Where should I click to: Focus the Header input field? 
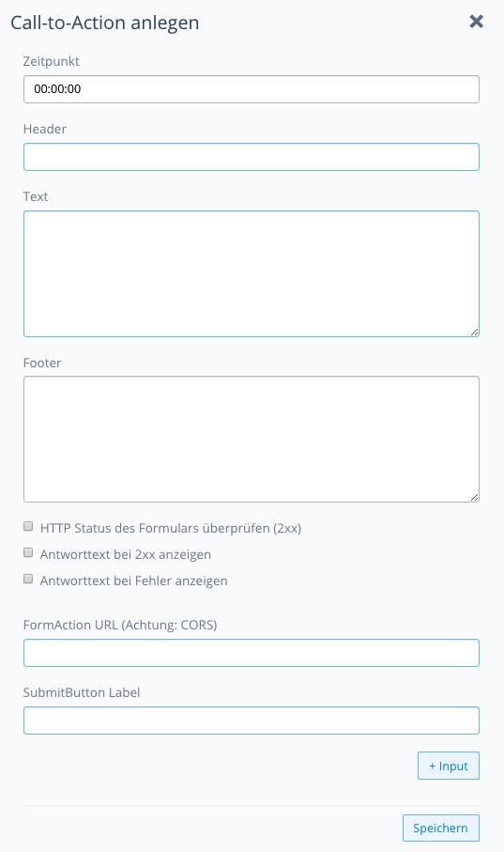pos(252,157)
